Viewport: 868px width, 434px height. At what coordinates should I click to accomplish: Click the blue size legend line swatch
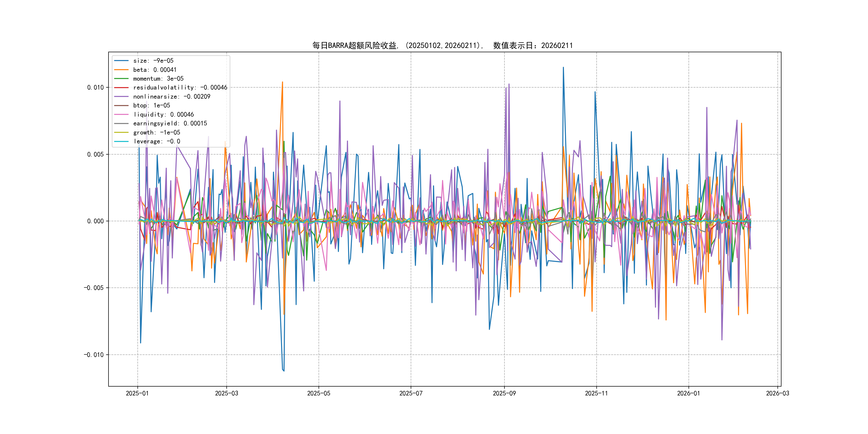(x=121, y=61)
